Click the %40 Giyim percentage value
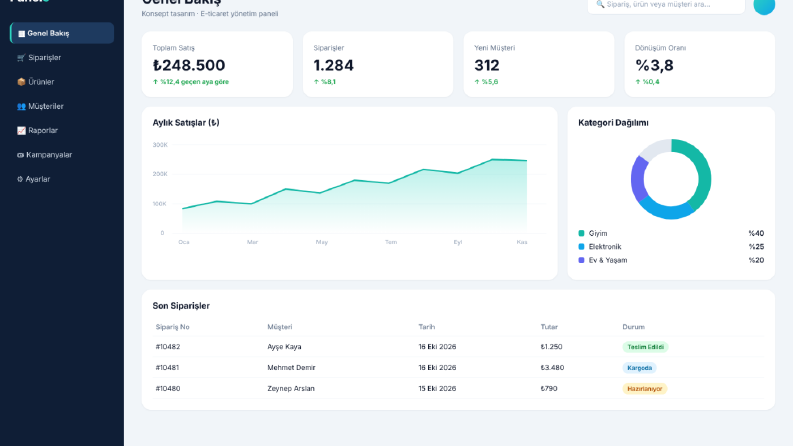 coord(756,233)
